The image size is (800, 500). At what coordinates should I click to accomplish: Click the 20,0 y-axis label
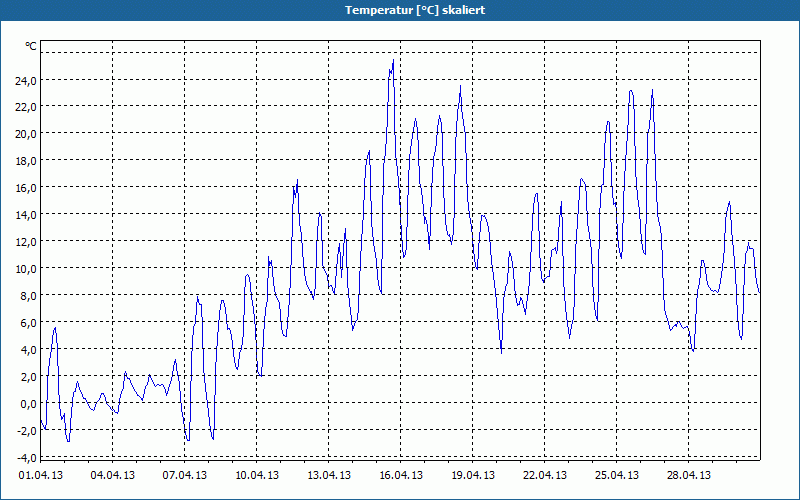tap(27, 134)
